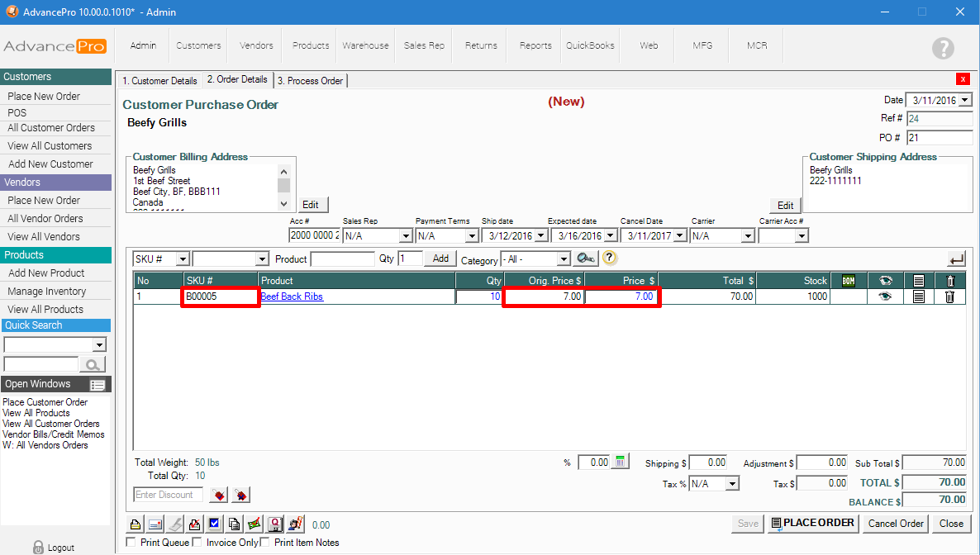Click in the Enter Discount field

tap(169, 495)
